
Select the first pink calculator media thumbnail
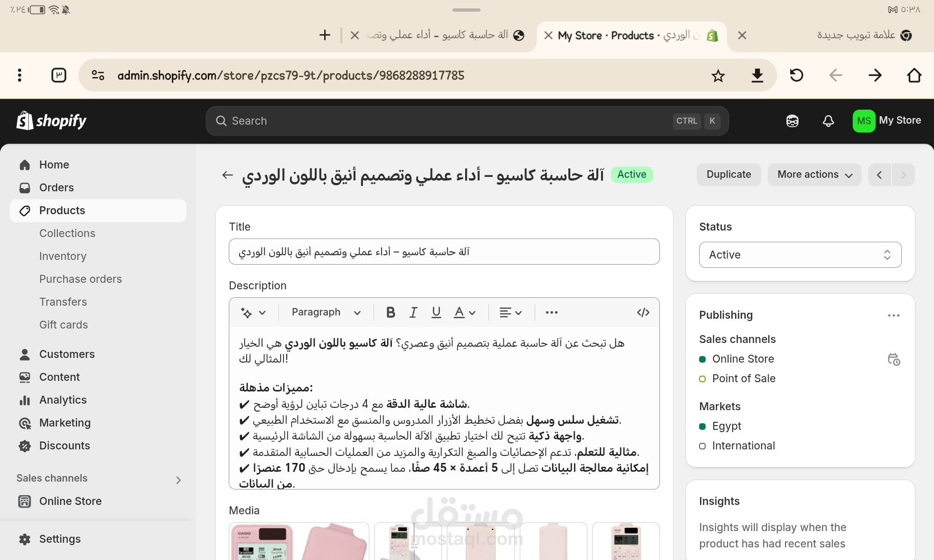(x=299, y=541)
